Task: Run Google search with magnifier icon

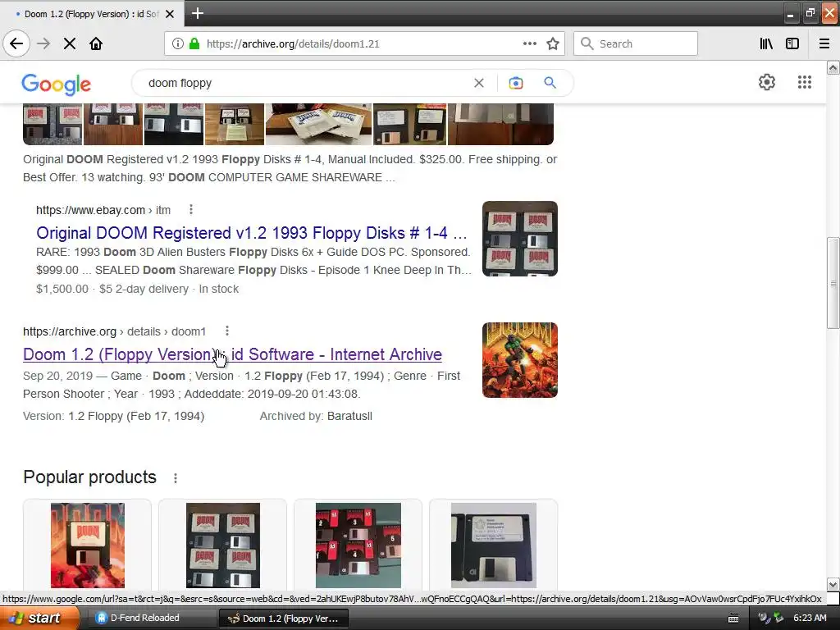Action: click(550, 83)
